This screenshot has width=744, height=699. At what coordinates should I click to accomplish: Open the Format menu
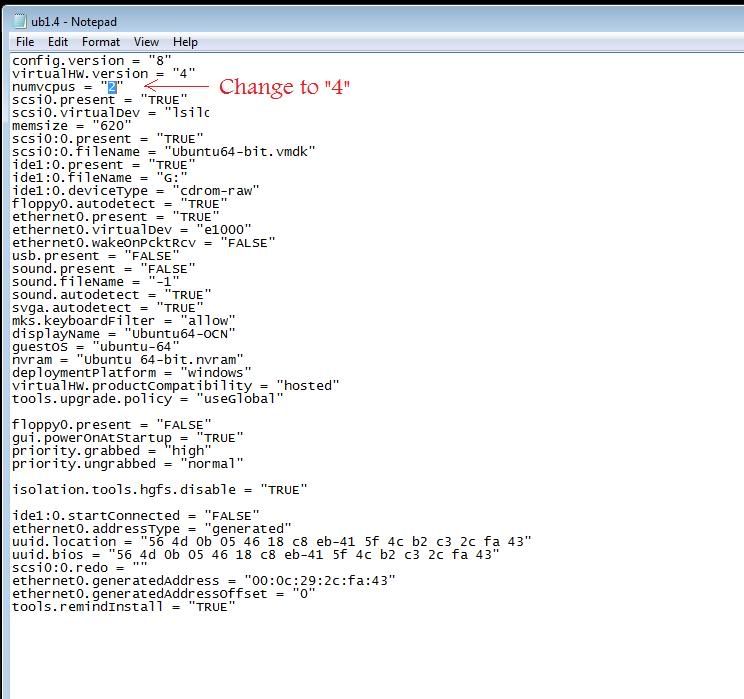101,42
